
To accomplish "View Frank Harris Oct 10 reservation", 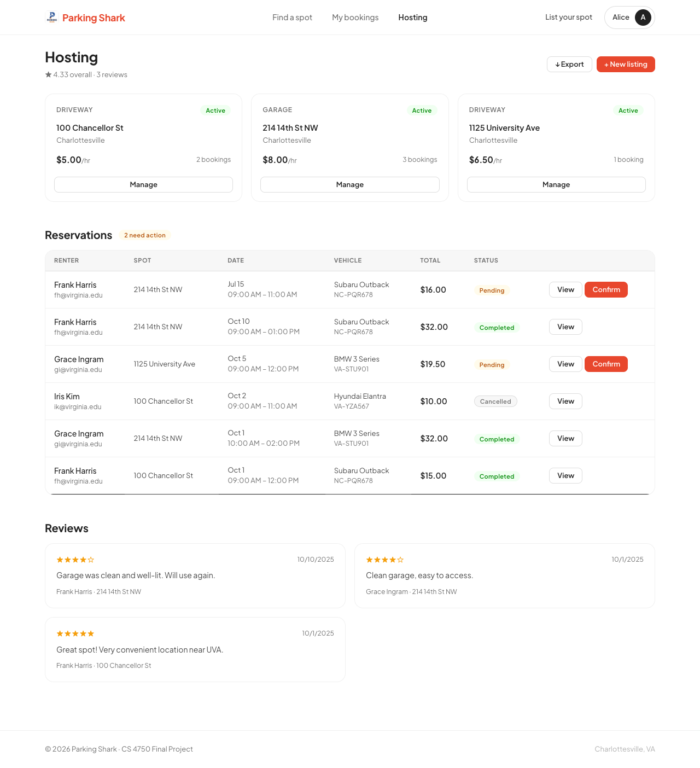I will pyautogui.click(x=565, y=327).
